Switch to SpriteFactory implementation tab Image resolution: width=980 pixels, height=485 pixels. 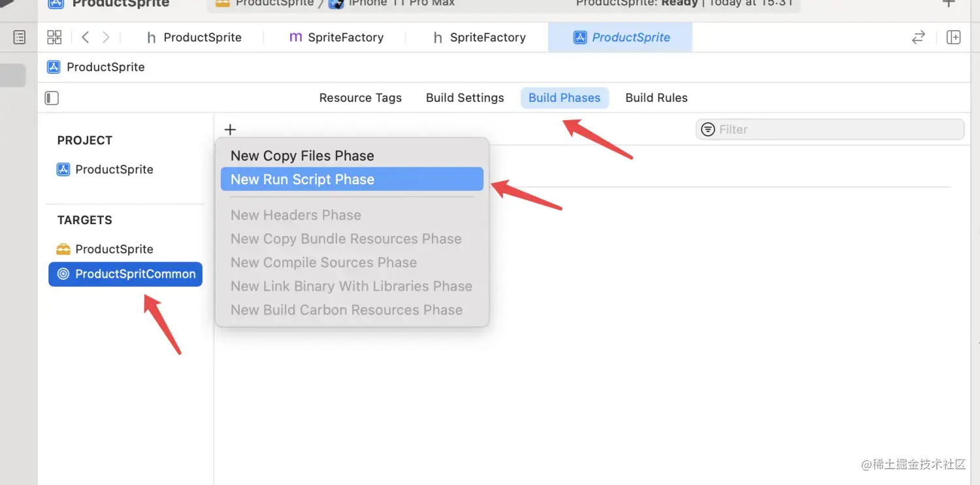click(336, 37)
